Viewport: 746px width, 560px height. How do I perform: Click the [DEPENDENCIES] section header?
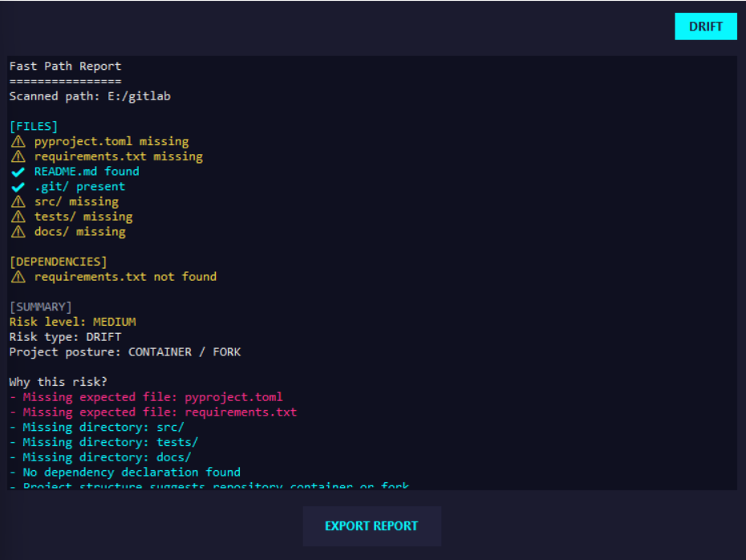coord(58,262)
